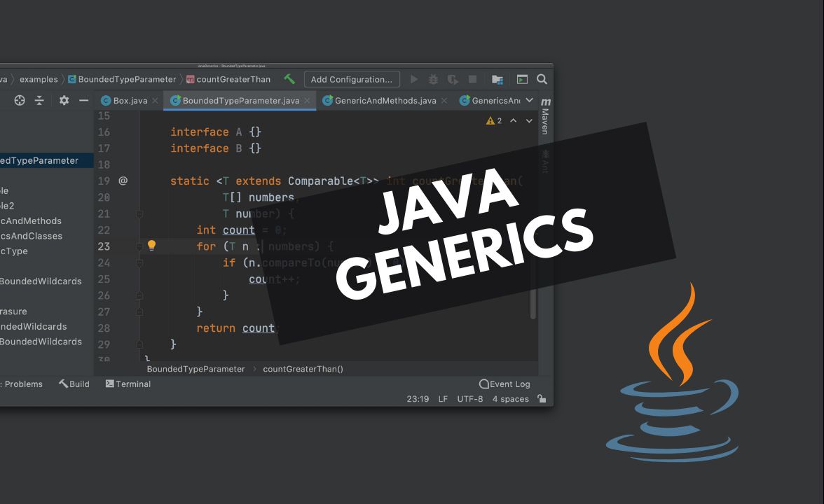This screenshot has height=504, width=824.
Task: Select the rasure tree item
Action: pos(14,311)
